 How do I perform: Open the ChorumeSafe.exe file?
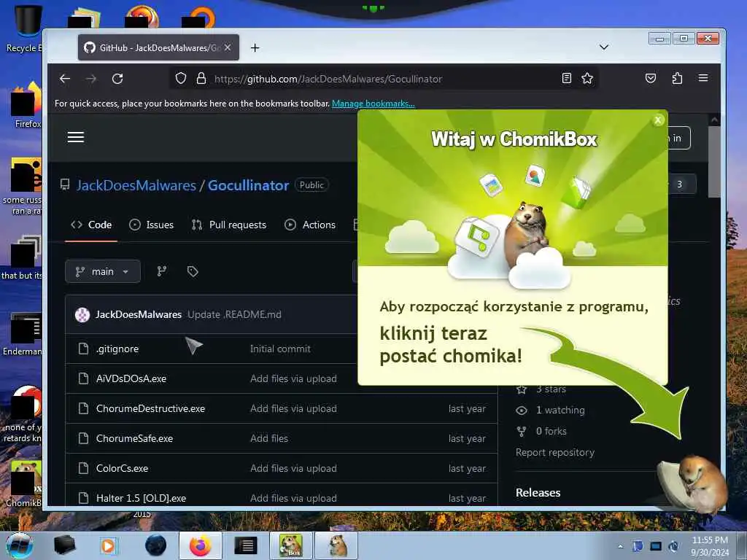(134, 438)
